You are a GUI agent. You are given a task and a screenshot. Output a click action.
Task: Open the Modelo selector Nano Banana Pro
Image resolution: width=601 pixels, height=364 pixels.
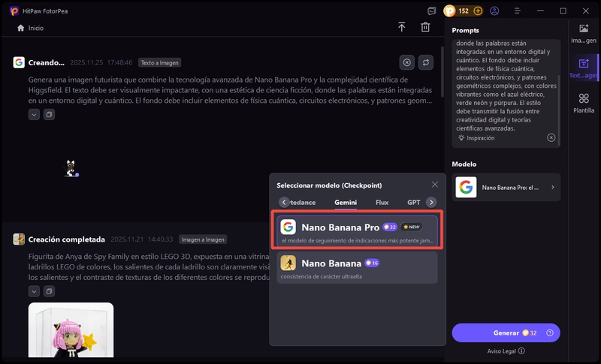506,187
